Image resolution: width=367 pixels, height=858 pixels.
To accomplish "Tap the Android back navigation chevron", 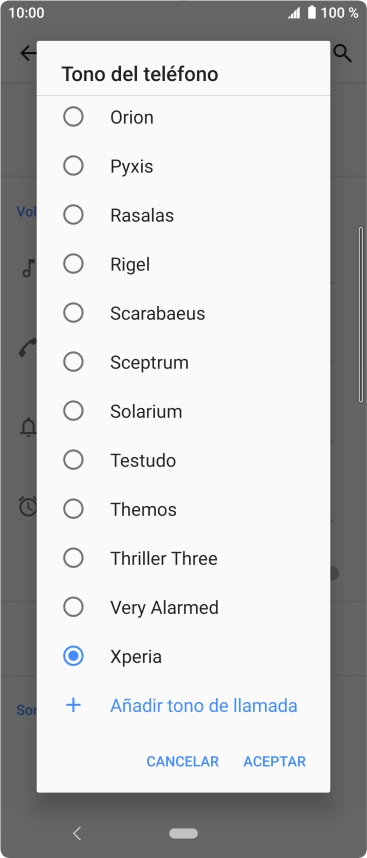I will coord(77,833).
